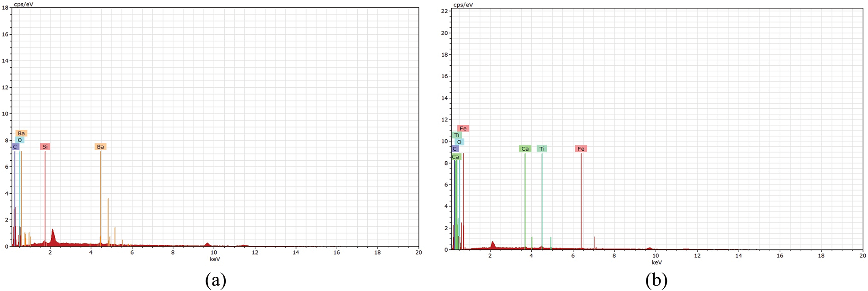Screen dimensions: 868x291
Task: Click the low-energy Ba label above O
Action: pyautogui.click(x=21, y=133)
